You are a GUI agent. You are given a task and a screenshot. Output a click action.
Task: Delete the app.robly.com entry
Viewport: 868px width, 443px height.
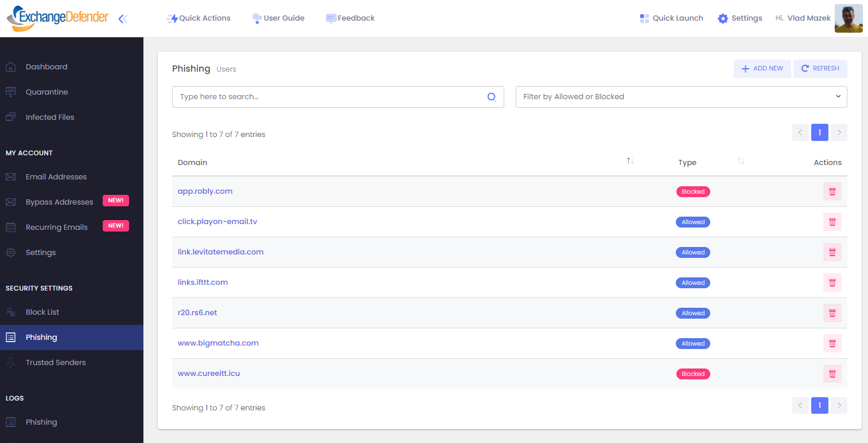pos(832,191)
